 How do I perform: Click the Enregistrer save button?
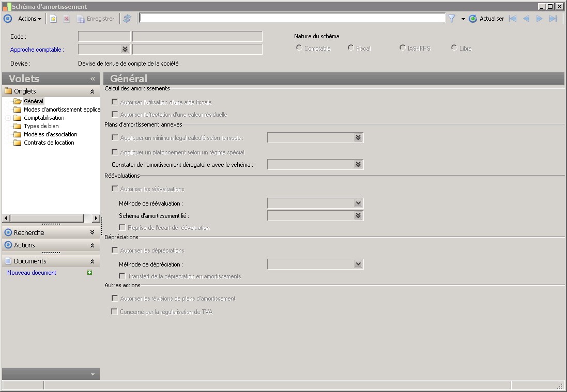pyautogui.click(x=96, y=19)
